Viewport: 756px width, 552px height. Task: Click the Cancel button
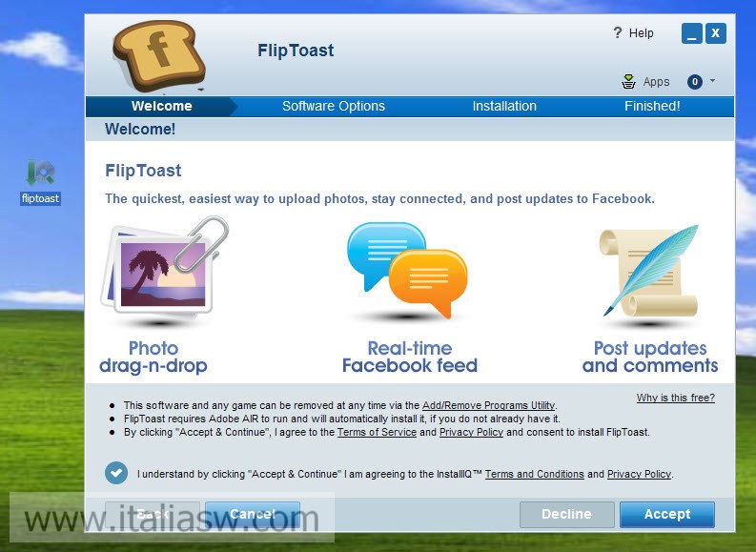tap(253, 514)
